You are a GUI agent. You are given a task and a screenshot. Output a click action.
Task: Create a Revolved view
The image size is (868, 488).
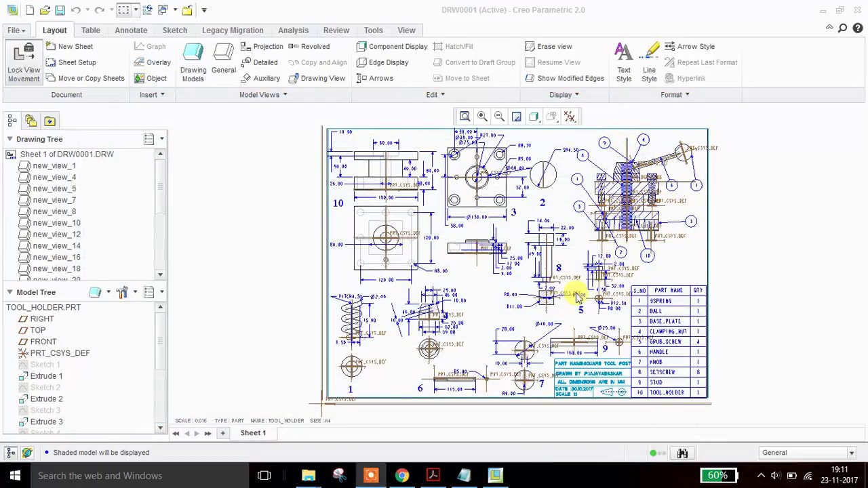click(x=309, y=46)
